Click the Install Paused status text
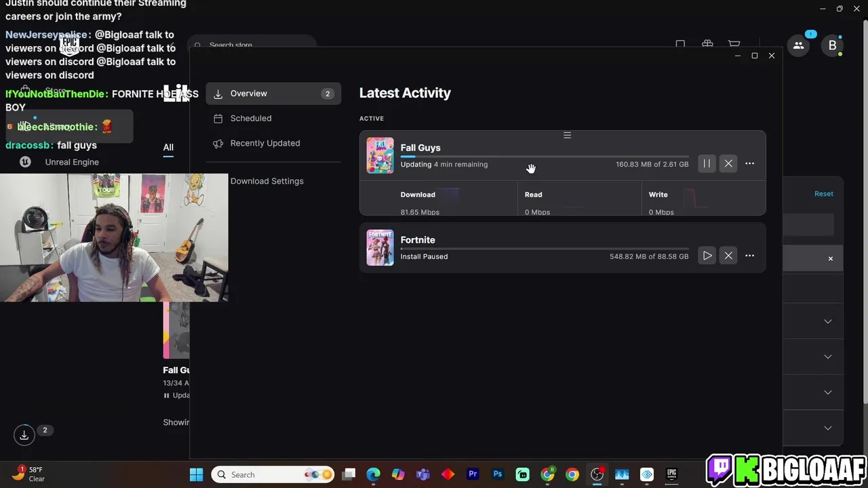 (x=424, y=256)
